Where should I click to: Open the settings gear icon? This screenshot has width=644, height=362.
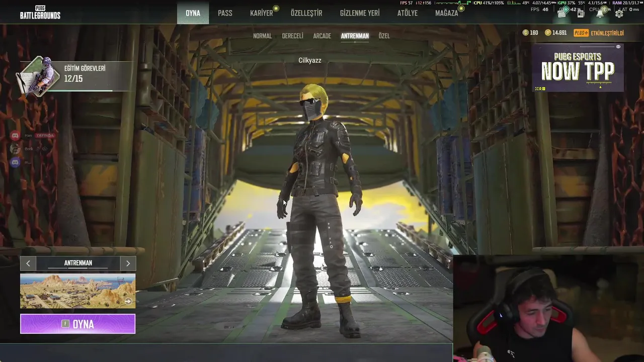point(619,14)
